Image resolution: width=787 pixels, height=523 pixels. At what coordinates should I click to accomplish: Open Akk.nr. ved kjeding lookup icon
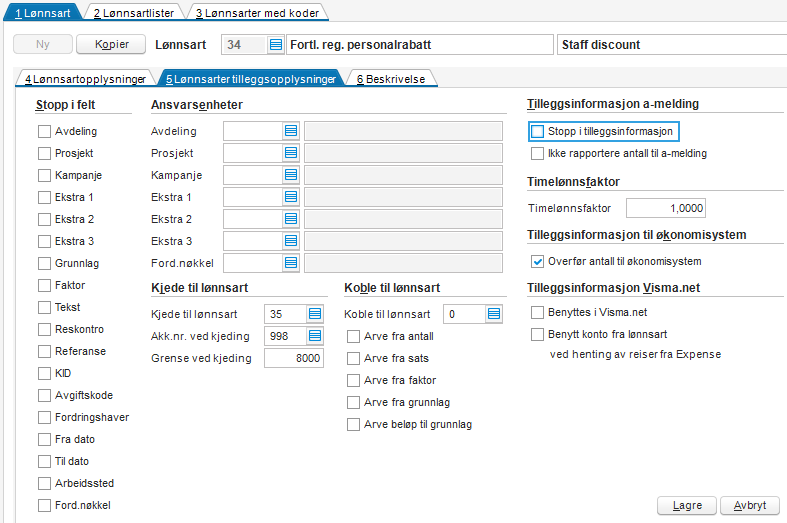pyautogui.click(x=315, y=336)
